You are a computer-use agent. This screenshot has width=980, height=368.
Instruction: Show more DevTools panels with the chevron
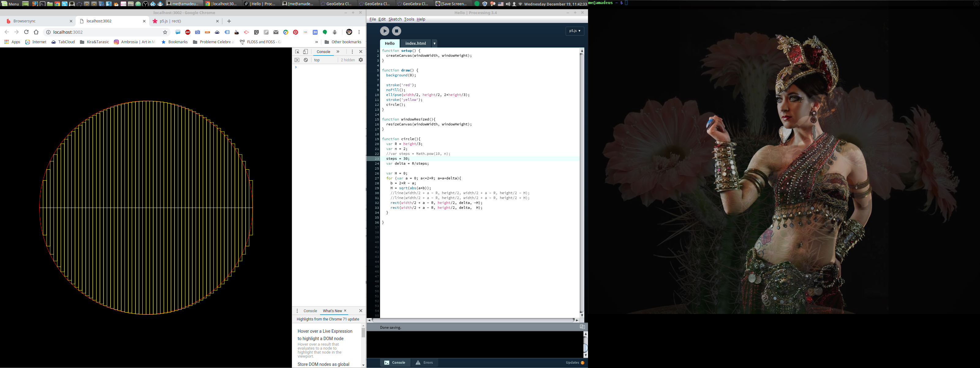coord(338,52)
